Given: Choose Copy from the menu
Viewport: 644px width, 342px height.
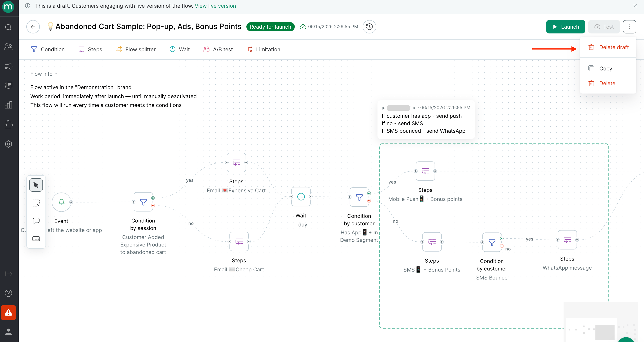Looking at the screenshot, I should (x=608, y=68).
